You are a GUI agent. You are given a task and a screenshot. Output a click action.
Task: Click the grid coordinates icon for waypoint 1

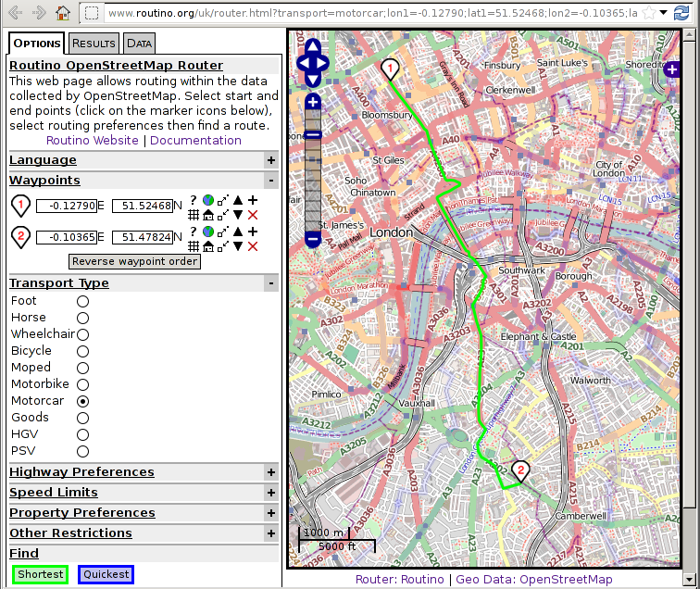click(x=193, y=215)
